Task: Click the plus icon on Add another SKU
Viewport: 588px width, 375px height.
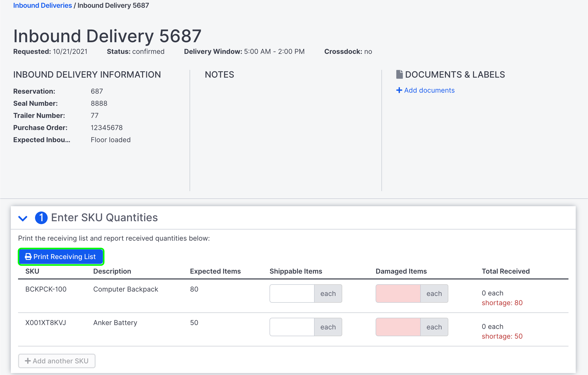Action: (x=28, y=361)
